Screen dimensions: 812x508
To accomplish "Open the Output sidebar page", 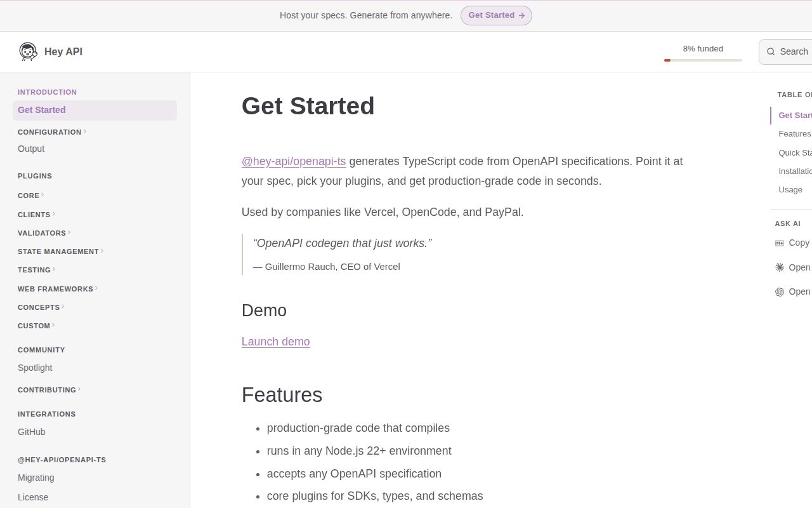I will click(31, 149).
